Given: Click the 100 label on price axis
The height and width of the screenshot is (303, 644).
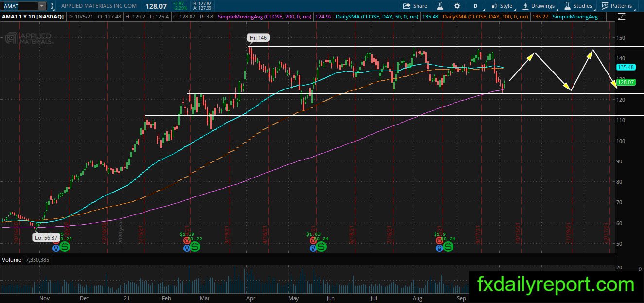Looking at the screenshot, I should coord(621,141).
